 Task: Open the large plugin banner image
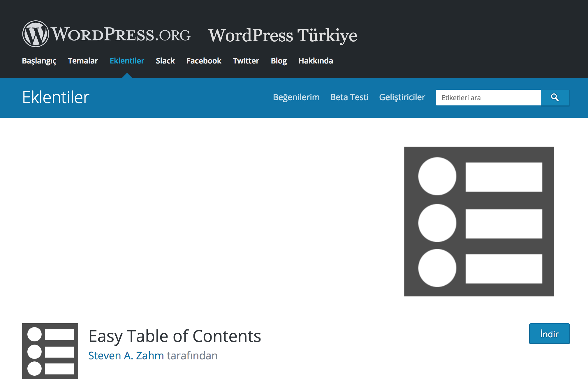pyautogui.click(x=479, y=222)
